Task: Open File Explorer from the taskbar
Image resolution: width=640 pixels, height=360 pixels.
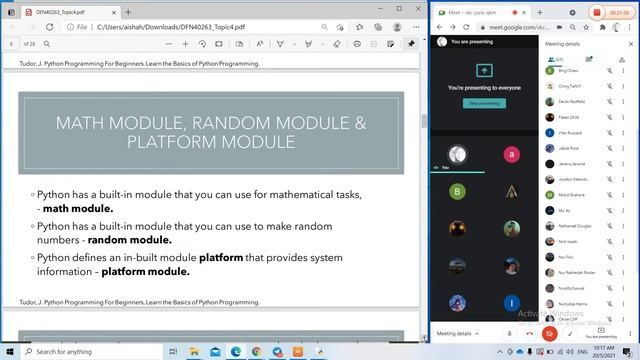Action: (194, 351)
